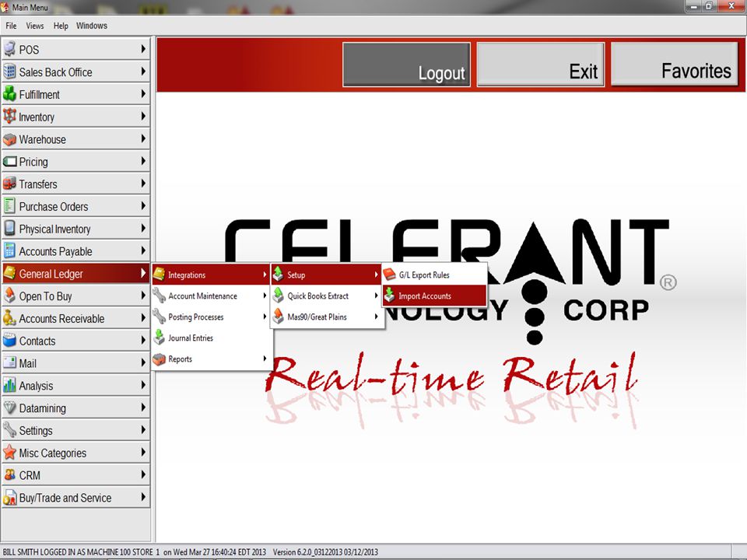Open the Windows menu
This screenshot has width=747, height=560.
(x=92, y=26)
